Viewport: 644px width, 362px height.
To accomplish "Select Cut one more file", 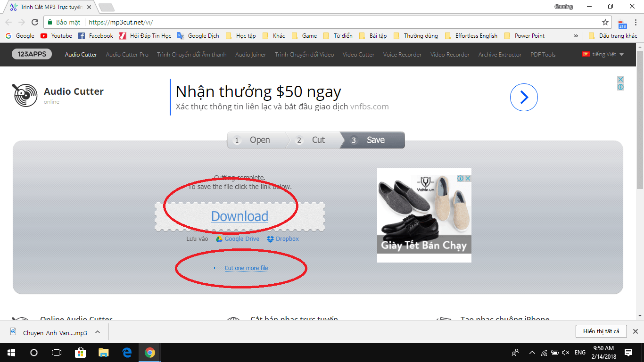I will 246,267.
